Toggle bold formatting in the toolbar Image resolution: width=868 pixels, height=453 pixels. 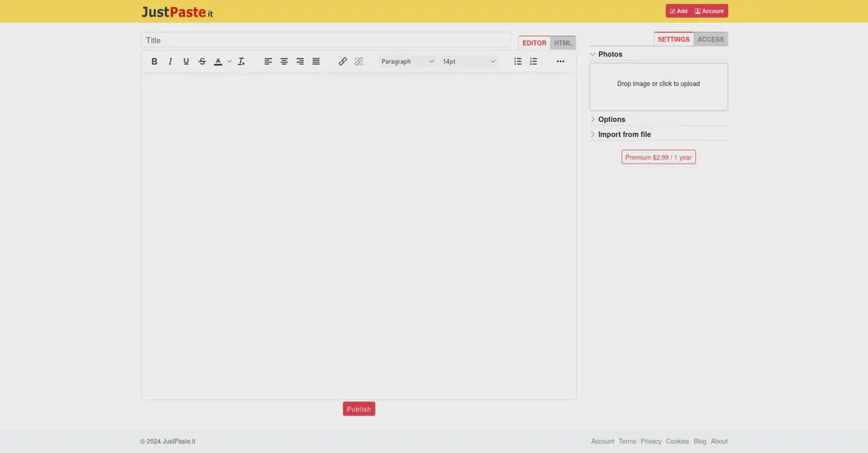pos(154,61)
